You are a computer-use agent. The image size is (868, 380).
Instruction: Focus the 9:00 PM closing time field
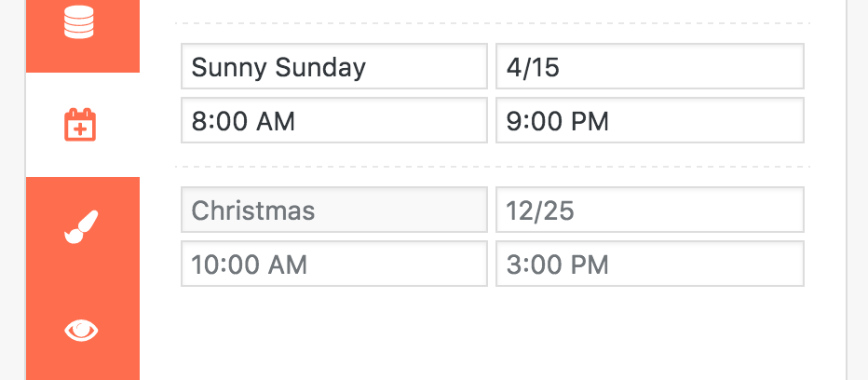[x=650, y=120]
